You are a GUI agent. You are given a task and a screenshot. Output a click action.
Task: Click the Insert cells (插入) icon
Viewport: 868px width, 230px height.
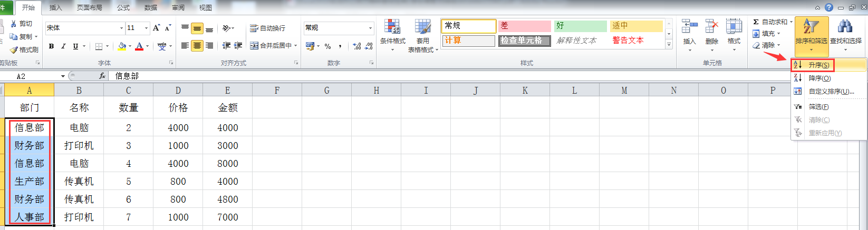689,26
